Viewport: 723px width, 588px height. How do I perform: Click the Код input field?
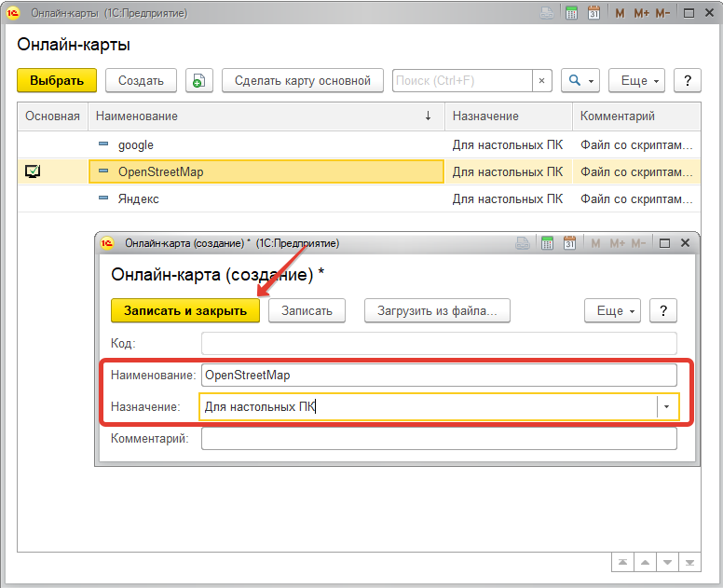[x=439, y=344]
